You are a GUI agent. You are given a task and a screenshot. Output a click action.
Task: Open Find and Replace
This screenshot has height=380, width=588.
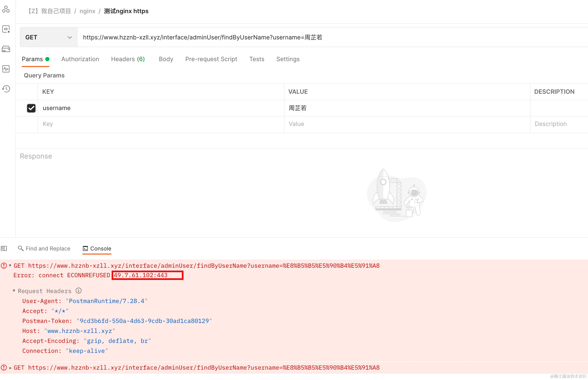pyautogui.click(x=44, y=248)
